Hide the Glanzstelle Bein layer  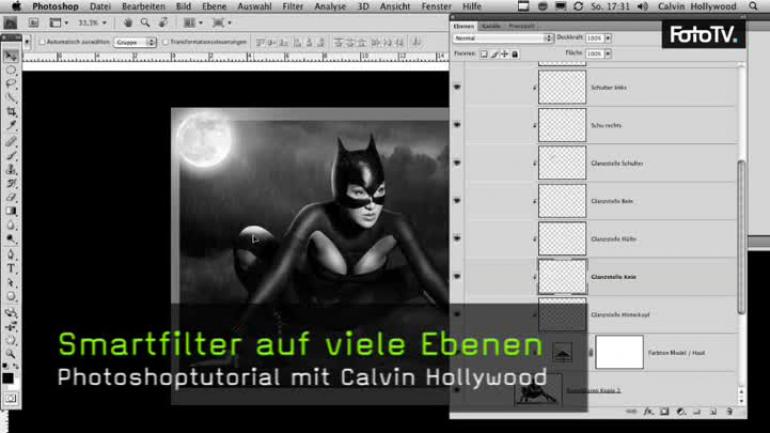457,200
